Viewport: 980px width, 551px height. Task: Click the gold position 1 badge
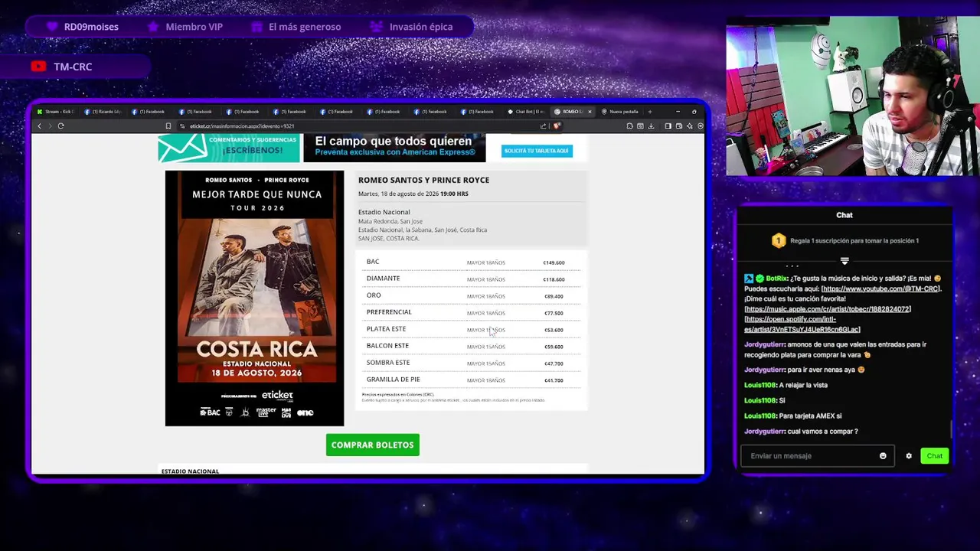click(779, 241)
